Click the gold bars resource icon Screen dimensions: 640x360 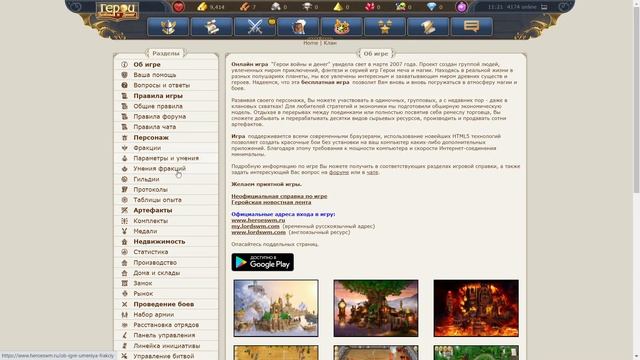[202, 7]
